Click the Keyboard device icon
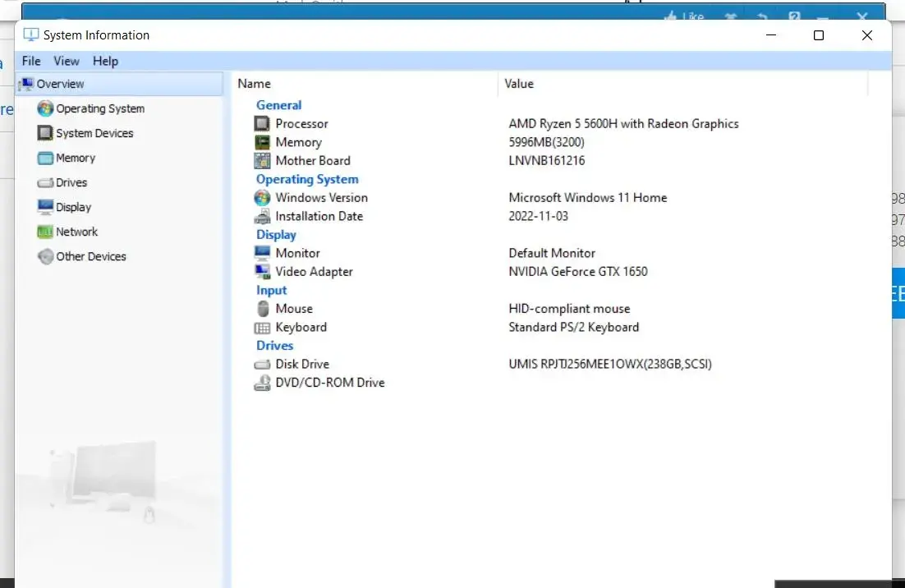905x588 pixels. (x=262, y=328)
